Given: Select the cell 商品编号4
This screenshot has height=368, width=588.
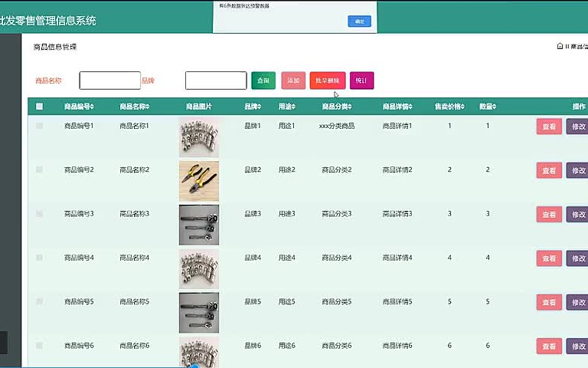Looking at the screenshot, I should (79, 258).
